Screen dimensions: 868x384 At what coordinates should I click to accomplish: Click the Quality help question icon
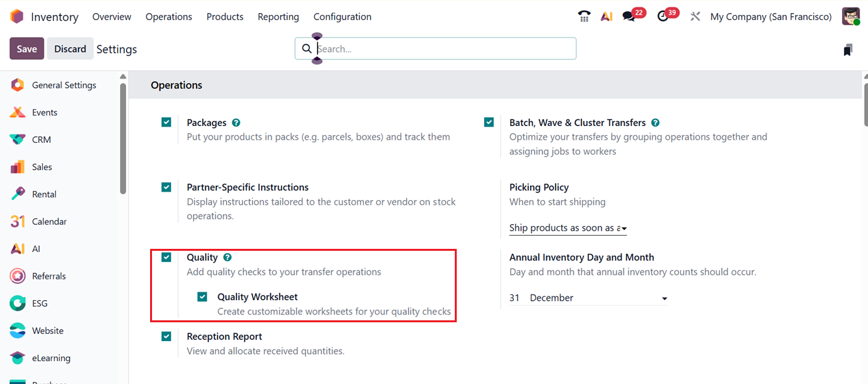(227, 258)
